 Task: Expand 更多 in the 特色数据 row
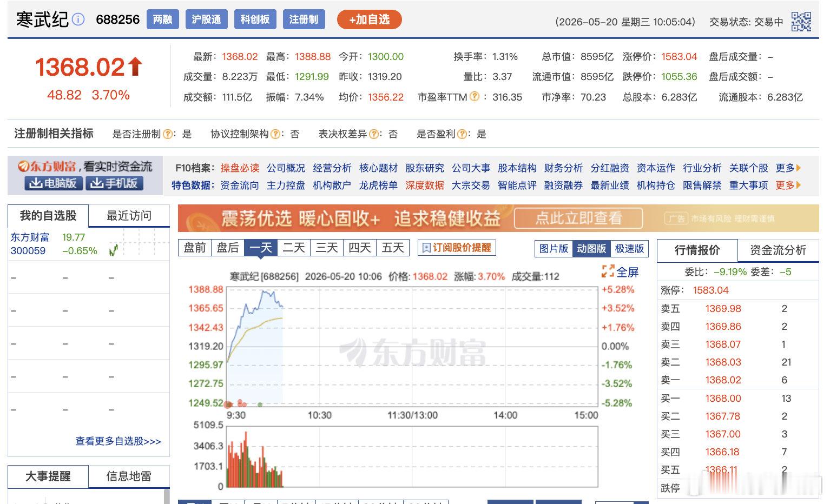788,185
